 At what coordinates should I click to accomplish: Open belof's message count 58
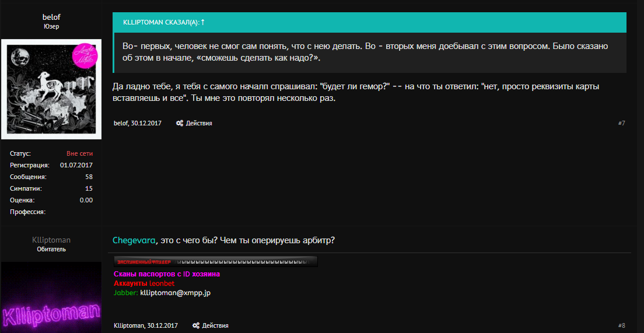click(x=89, y=177)
